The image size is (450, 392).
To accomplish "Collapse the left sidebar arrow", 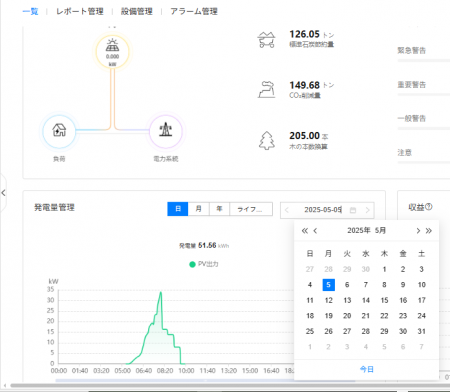I will [3, 193].
